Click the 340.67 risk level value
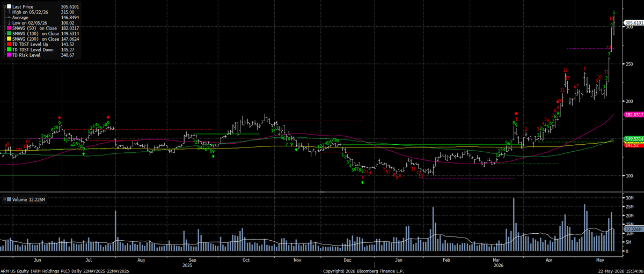644x274 pixels. click(x=68, y=55)
